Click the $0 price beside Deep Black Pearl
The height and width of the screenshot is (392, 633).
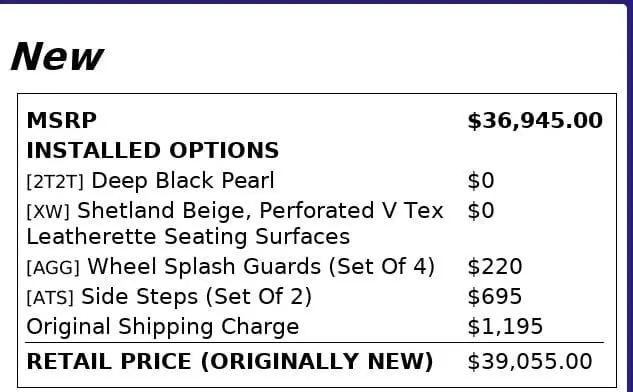(x=481, y=180)
